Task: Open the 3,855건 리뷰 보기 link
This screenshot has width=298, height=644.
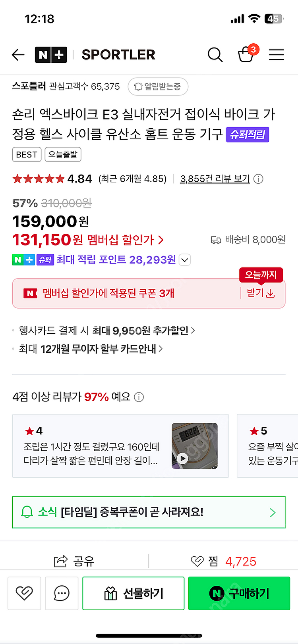Action: click(215, 179)
